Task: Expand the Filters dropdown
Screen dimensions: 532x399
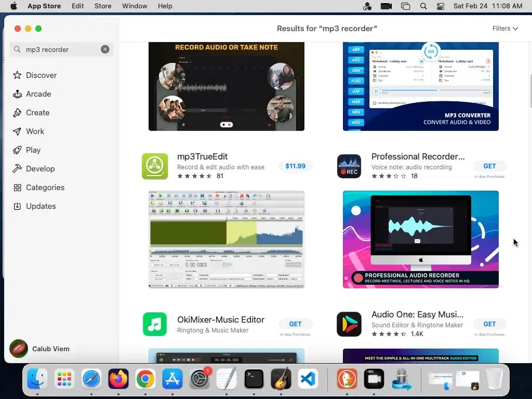Action: pos(505,29)
